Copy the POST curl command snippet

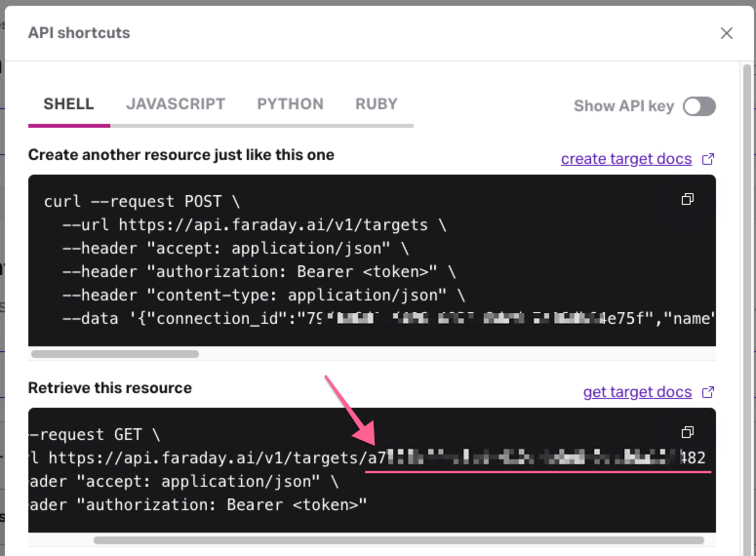[x=688, y=200]
